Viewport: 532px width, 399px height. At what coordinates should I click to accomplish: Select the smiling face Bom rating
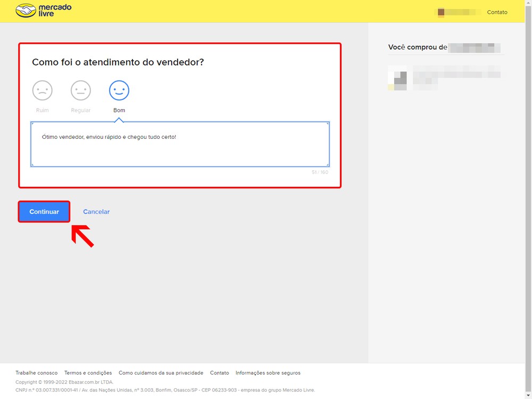click(119, 90)
